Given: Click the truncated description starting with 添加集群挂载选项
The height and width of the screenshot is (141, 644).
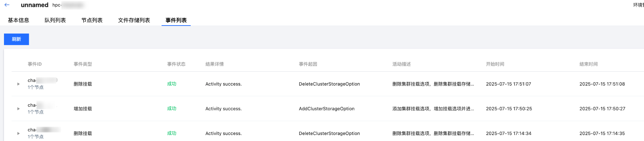Looking at the screenshot, I should tap(433, 109).
